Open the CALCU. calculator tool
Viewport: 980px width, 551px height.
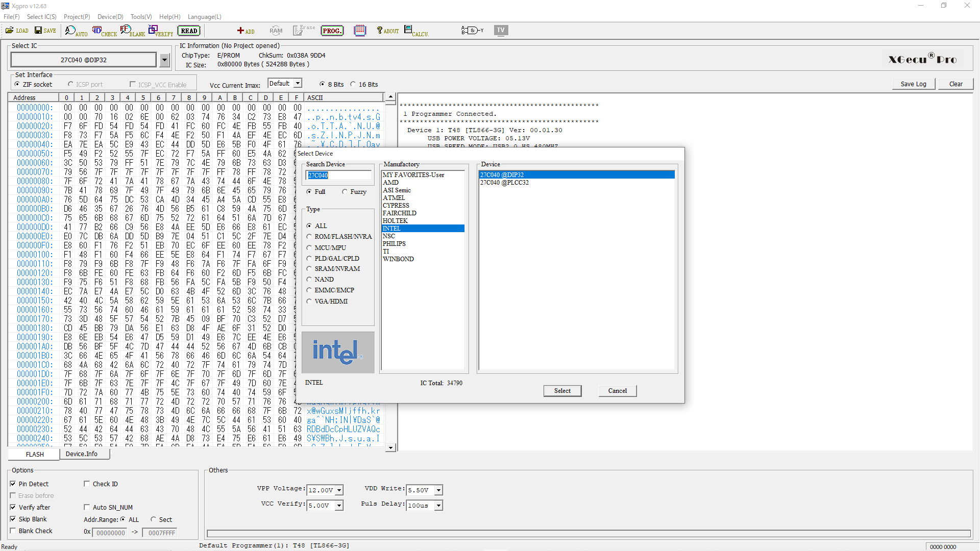416,31
